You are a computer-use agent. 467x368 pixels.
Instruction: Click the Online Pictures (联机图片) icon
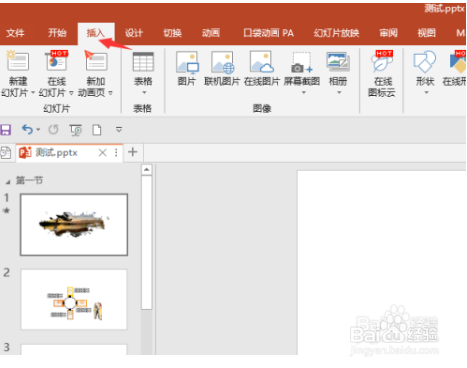(222, 62)
